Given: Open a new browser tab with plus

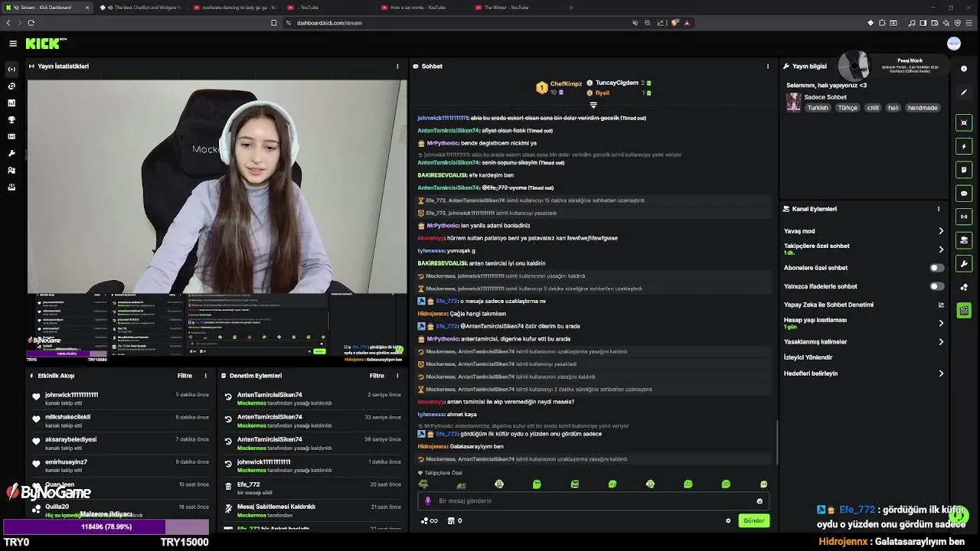Looking at the screenshot, I should [571, 8].
